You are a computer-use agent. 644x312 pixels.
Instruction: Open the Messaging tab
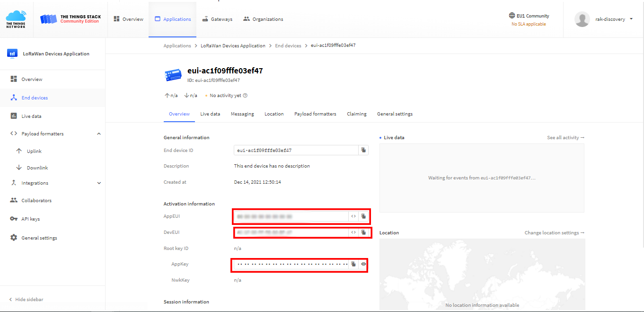click(x=242, y=114)
